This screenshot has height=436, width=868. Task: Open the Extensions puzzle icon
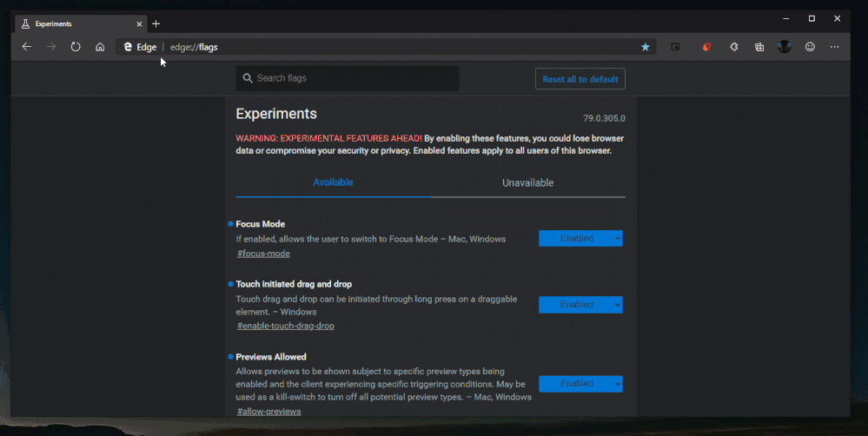[733, 47]
